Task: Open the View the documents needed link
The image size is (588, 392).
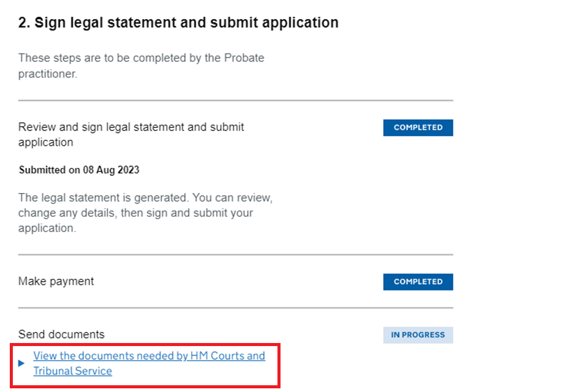Action: pos(149,356)
